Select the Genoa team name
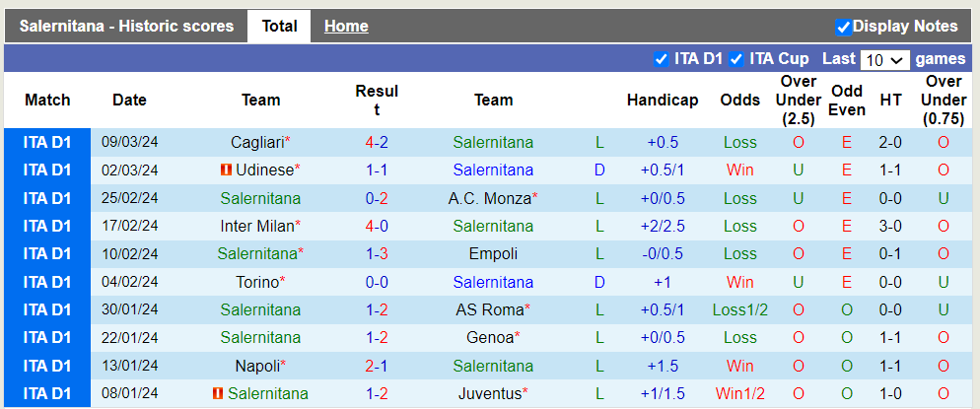 tap(489, 337)
